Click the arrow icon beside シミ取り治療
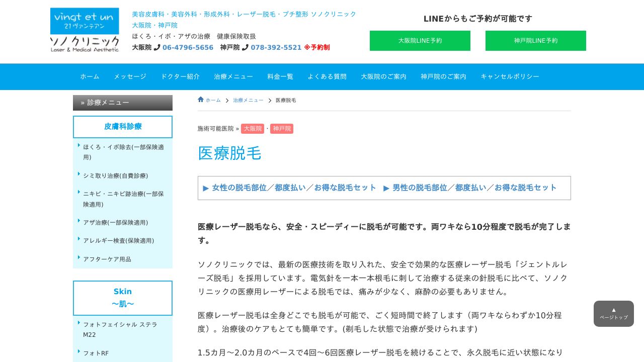This screenshot has height=362, width=644. [79, 173]
